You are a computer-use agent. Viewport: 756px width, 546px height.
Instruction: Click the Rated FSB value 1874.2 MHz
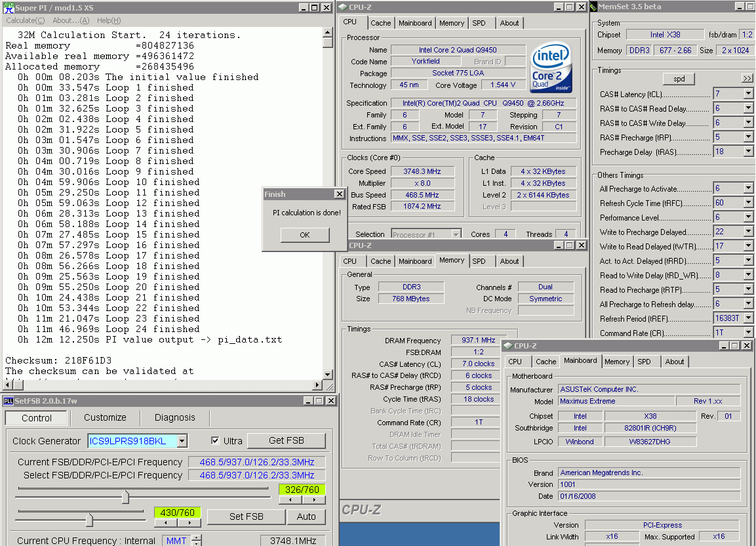pos(422,206)
